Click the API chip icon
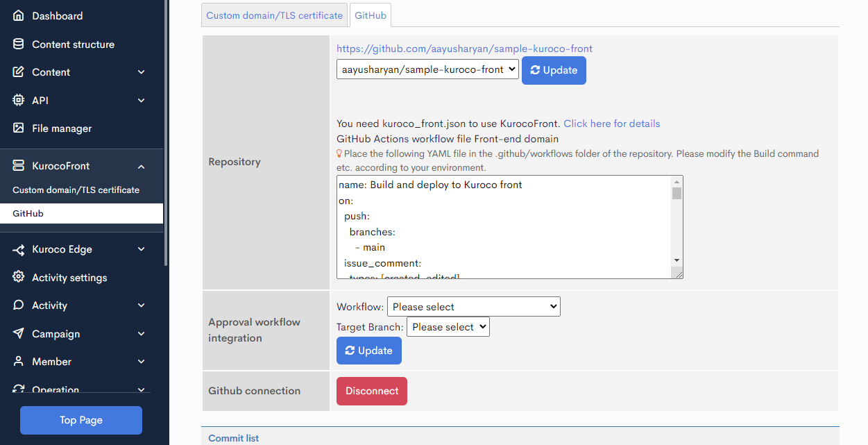 (19, 101)
